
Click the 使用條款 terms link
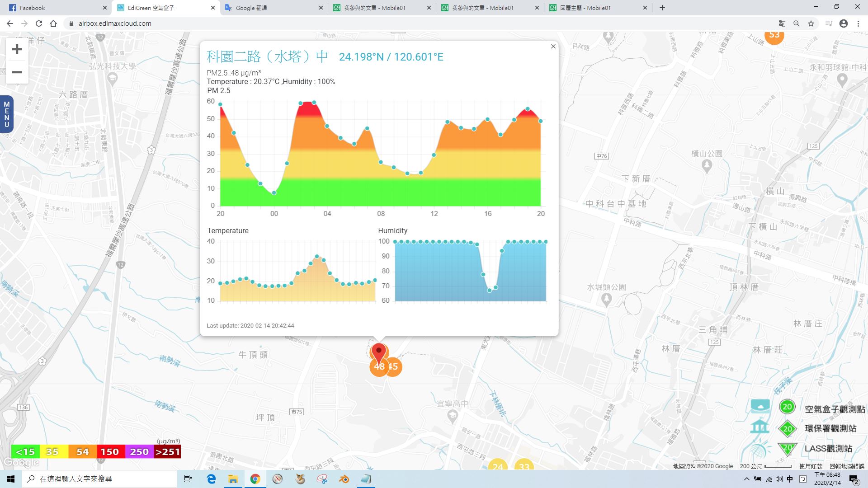[x=811, y=466]
